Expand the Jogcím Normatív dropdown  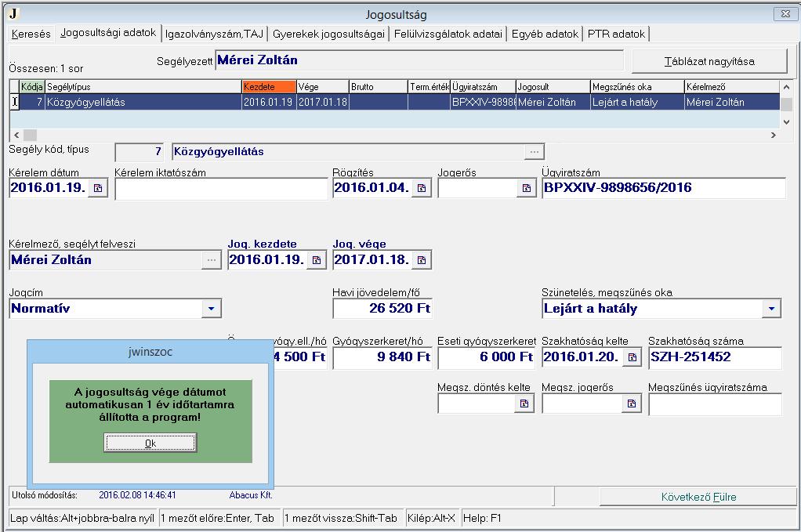point(211,309)
